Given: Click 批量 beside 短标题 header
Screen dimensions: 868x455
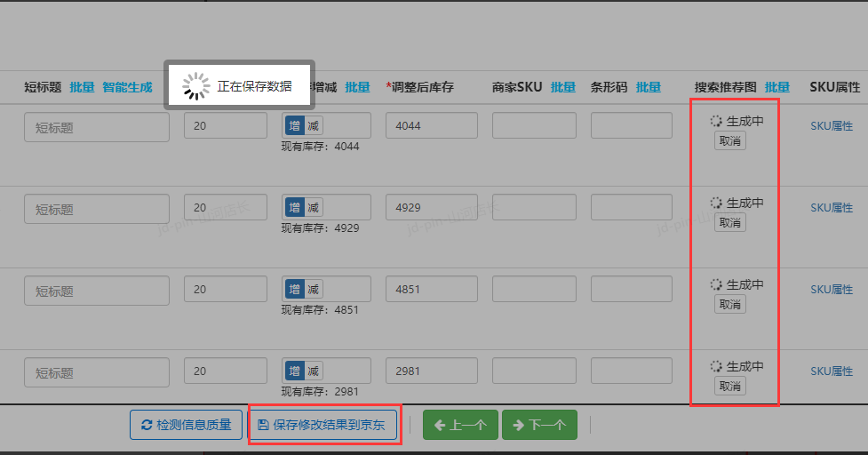Looking at the screenshot, I should pos(82,87).
